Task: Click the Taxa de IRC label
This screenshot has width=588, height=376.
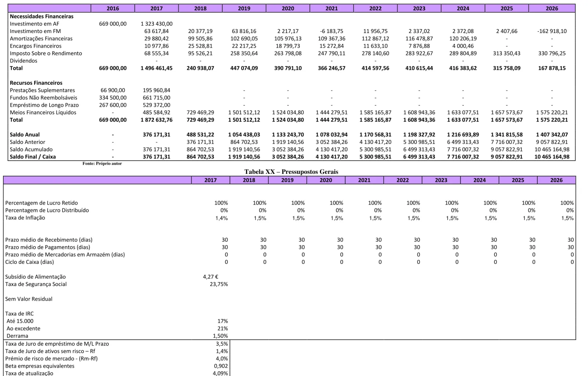Action: point(19,314)
